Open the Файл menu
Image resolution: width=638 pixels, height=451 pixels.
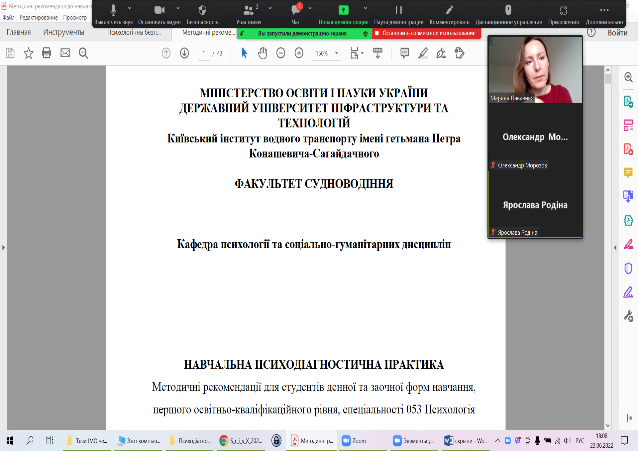(x=11, y=17)
